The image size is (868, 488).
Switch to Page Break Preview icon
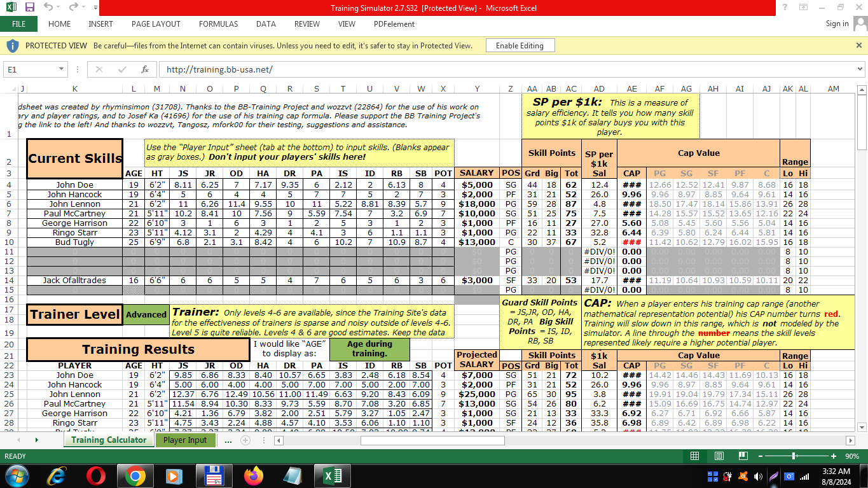click(x=743, y=456)
